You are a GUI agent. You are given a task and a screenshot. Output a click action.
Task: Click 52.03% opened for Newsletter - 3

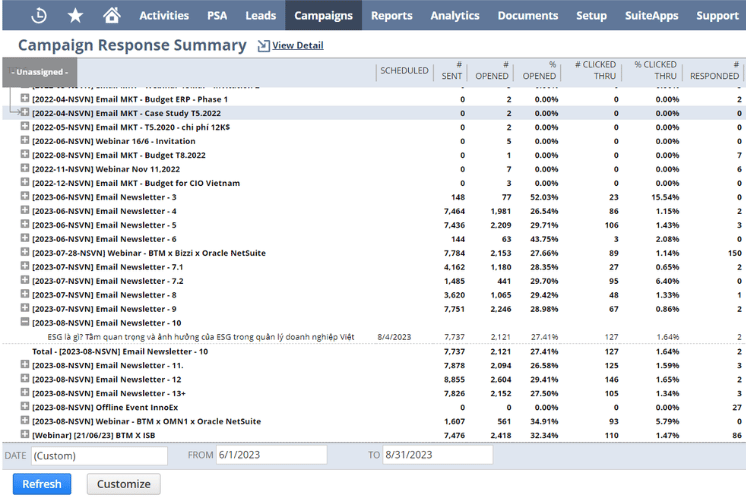coord(544,197)
